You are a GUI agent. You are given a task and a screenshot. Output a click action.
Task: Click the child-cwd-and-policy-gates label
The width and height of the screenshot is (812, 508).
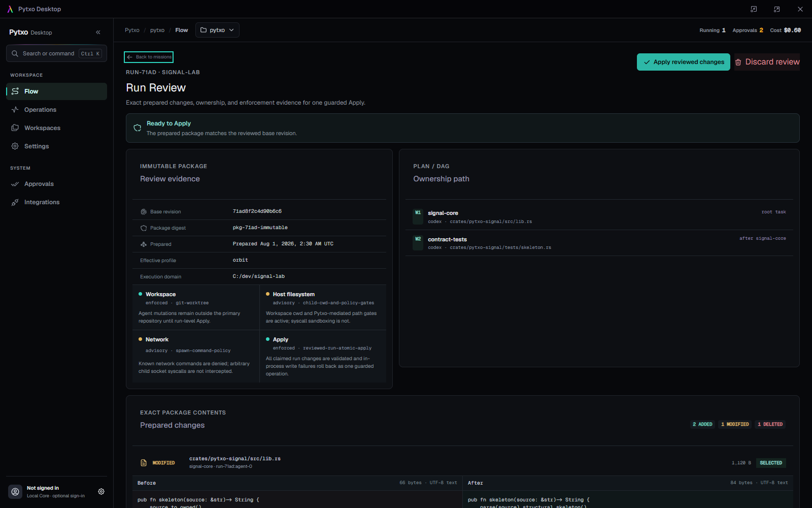click(339, 303)
